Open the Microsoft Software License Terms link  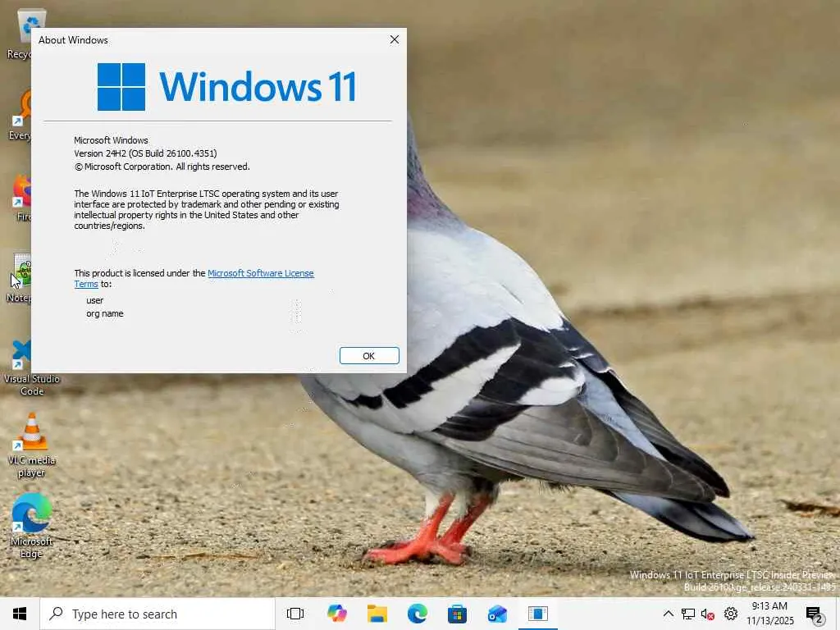(x=260, y=273)
